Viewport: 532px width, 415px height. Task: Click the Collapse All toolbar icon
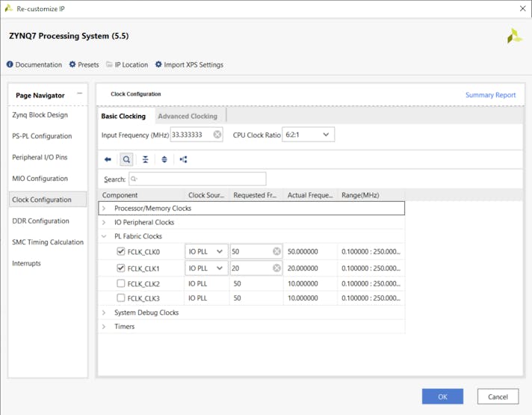pos(145,159)
